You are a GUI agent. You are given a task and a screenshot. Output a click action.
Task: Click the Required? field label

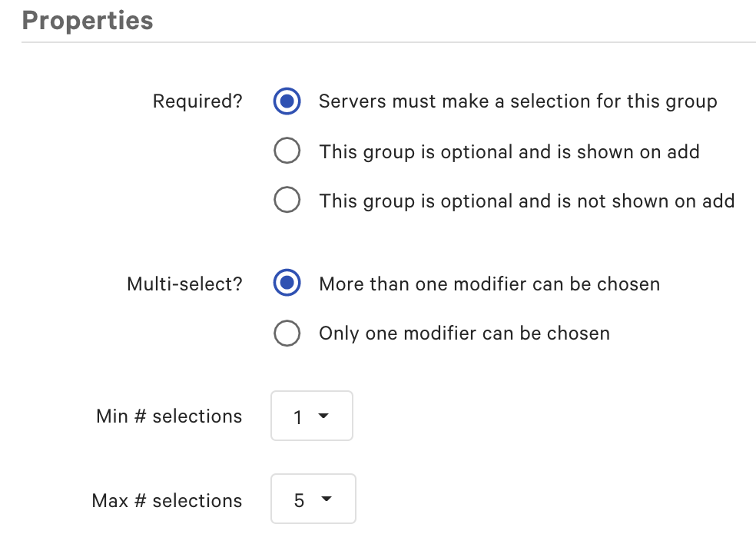click(x=197, y=101)
